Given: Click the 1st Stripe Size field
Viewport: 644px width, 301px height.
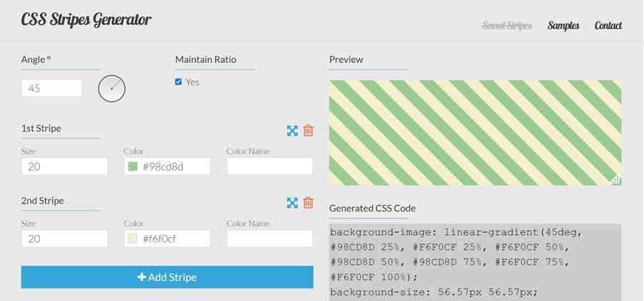Looking at the screenshot, I should coord(64,166).
